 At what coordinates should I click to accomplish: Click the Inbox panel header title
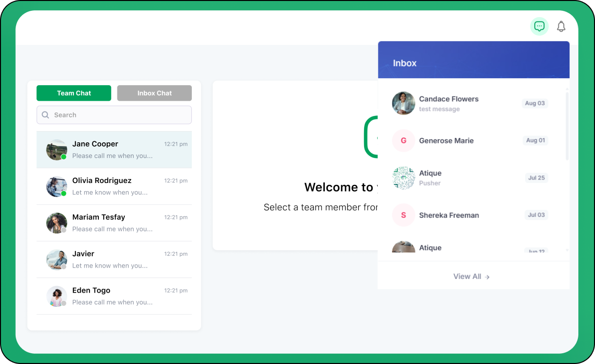(x=405, y=63)
